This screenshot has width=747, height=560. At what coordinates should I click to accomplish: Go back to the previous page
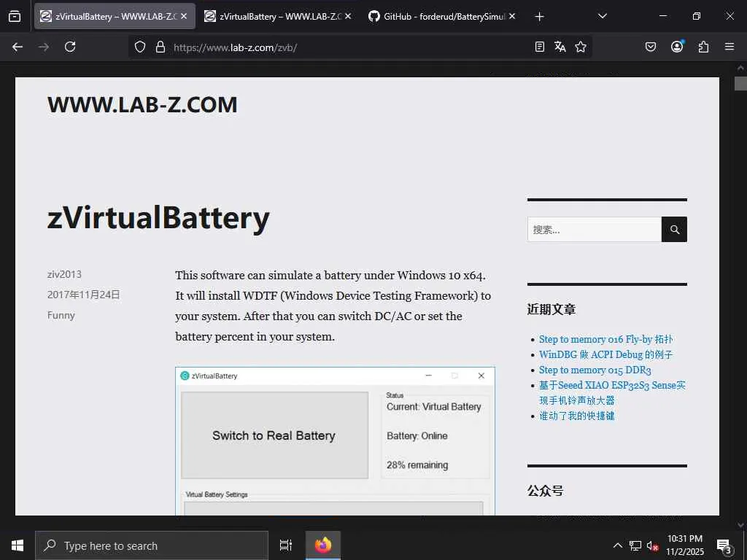(18, 47)
